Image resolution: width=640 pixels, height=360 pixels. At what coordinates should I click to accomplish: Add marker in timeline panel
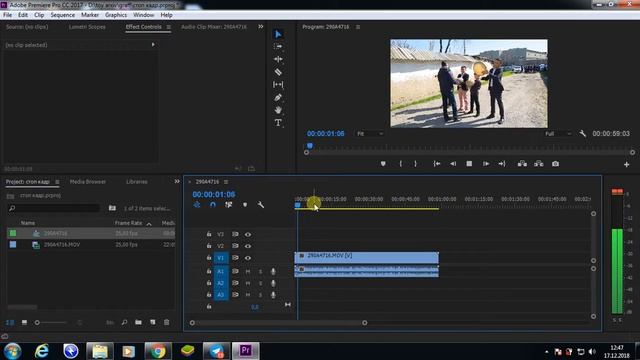pyautogui.click(x=245, y=205)
